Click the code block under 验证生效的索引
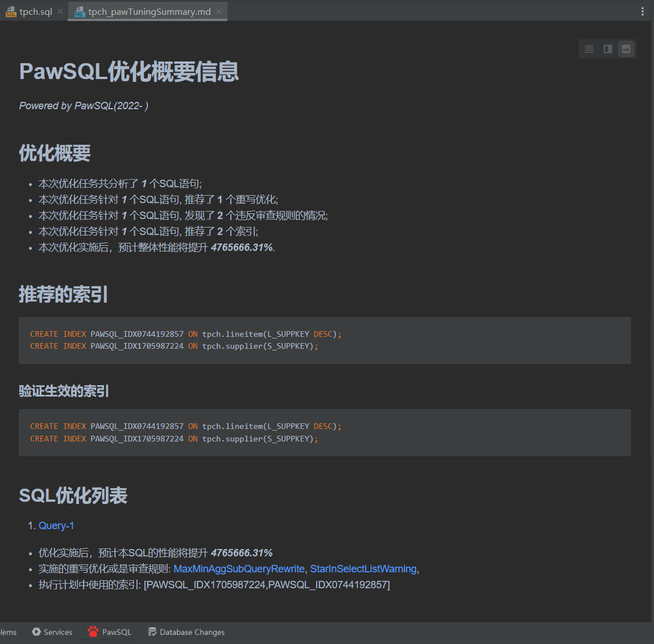The height and width of the screenshot is (644, 654). point(324,432)
